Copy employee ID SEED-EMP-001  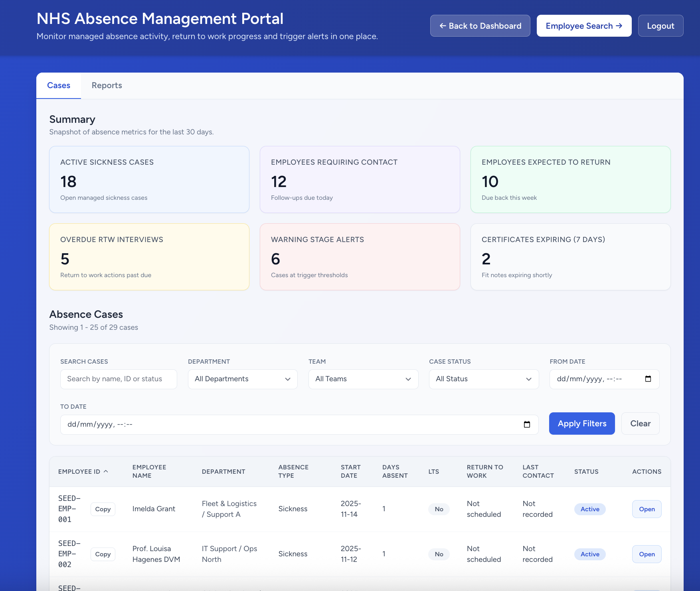coord(103,509)
